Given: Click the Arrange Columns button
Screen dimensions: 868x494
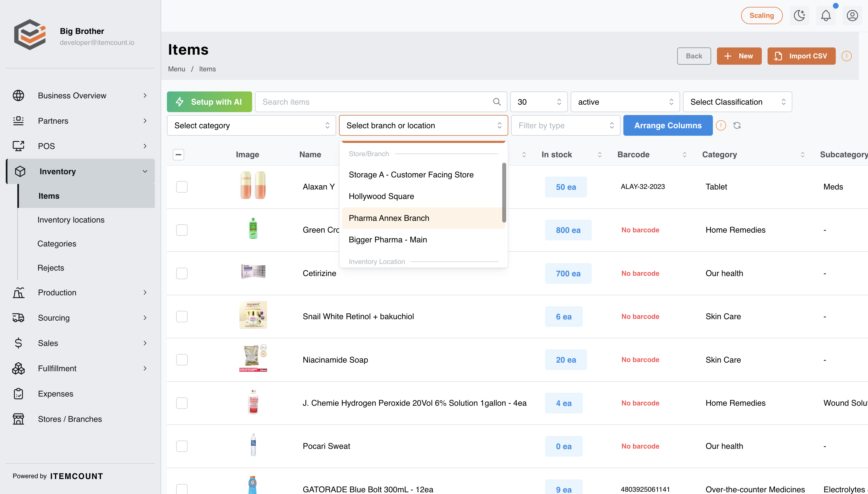Looking at the screenshot, I should [x=668, y=126].
